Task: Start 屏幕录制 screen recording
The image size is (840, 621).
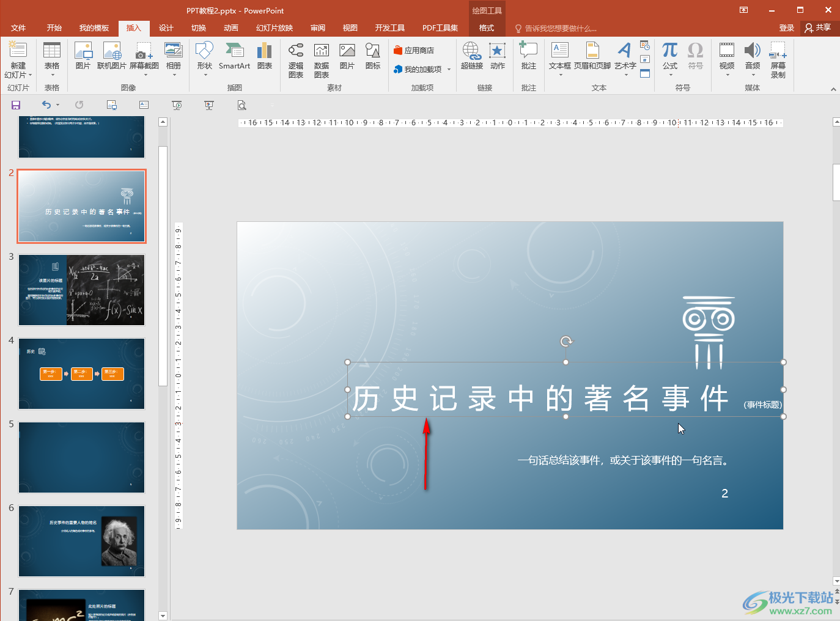Action: [778, 61]
